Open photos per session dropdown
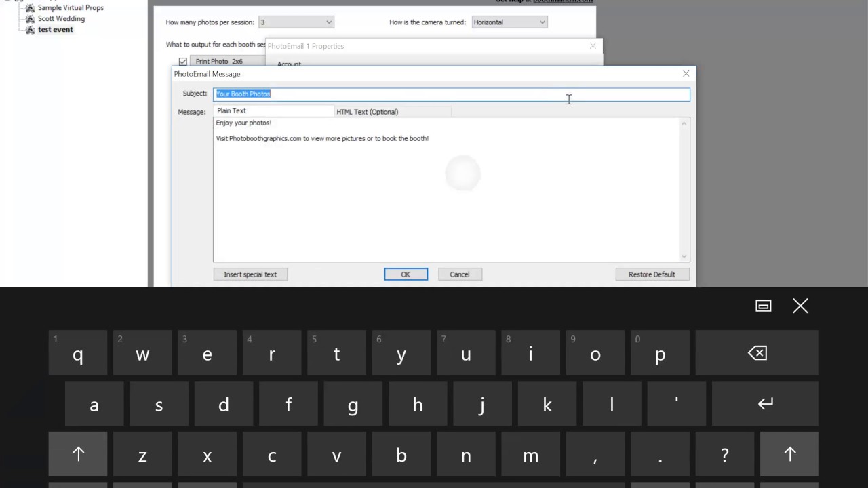 coord(296,22)
